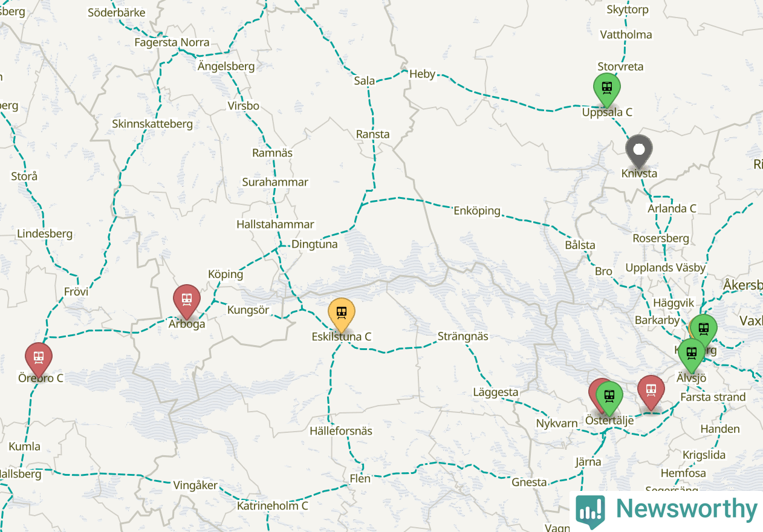Select the yellow train marker at Eskilstuna C
Image resolution: width=763 pixels, height=532 pixels.
[342, 313]
